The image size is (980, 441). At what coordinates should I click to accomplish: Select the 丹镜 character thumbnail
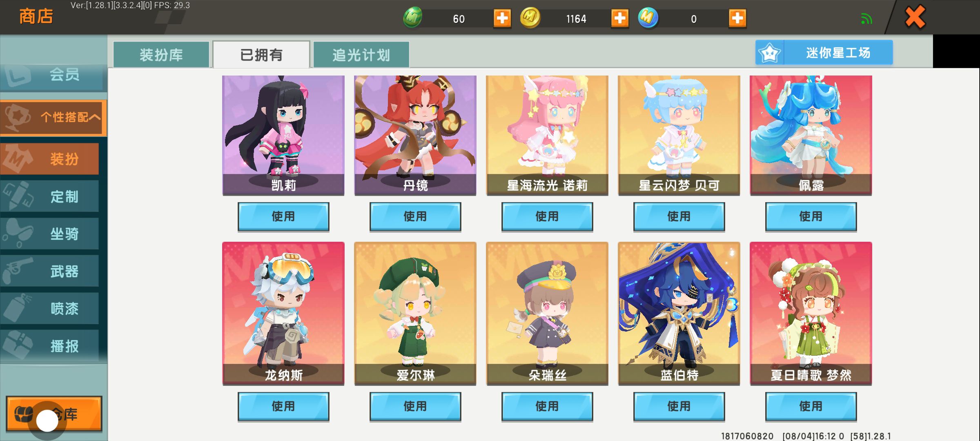415,135
